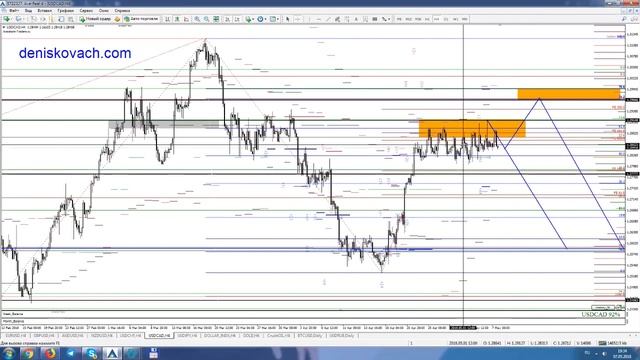The width and height of the screenshot is (640, 360).
Task: Open the indicators list dropdown
Action: click(249, 19)
